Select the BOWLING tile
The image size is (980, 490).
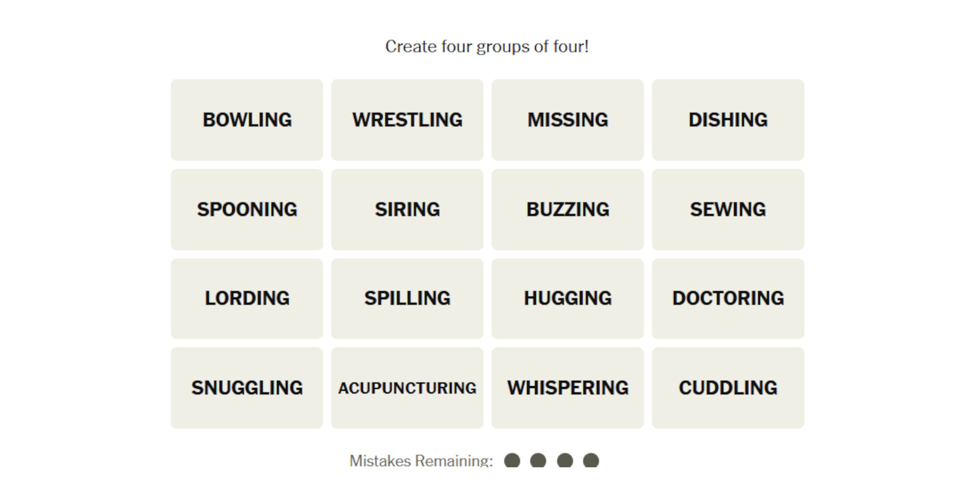click(x=247, y=120)
